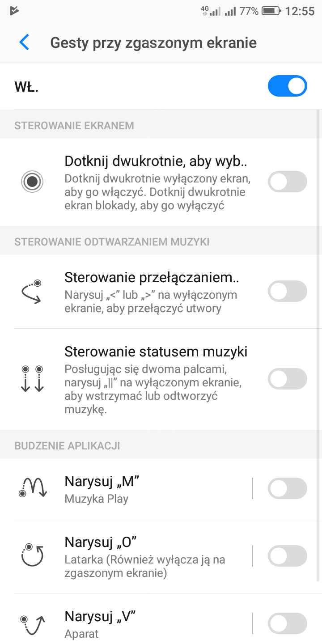
Task: Tap the double-tap wake gesture icon
Action: pyautogui.click(x=32, y=182)
